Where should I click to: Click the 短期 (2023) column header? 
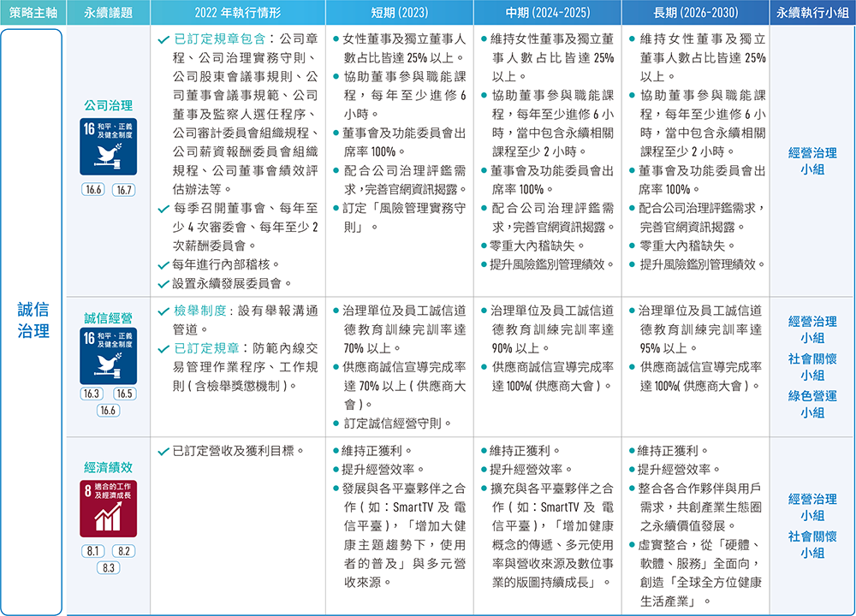399,12
